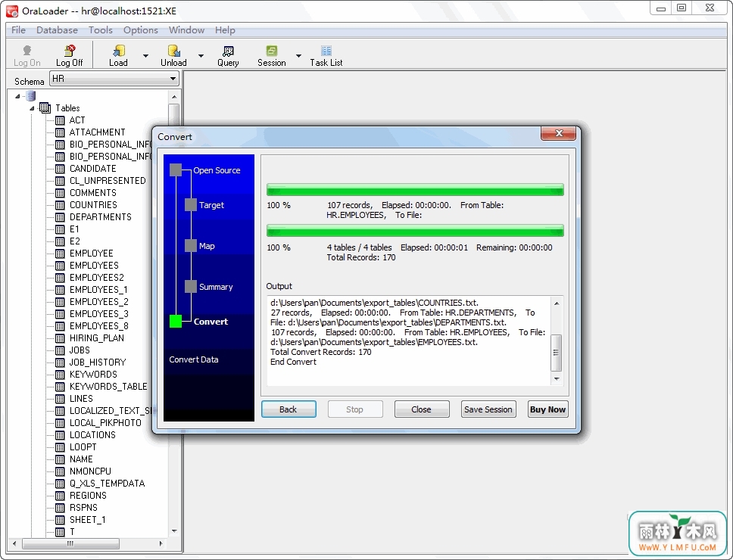Select LOCAL_PIKPHOTO in the tree
The height and width of the screenshot is (560, 733).
[x=105, y=423]
